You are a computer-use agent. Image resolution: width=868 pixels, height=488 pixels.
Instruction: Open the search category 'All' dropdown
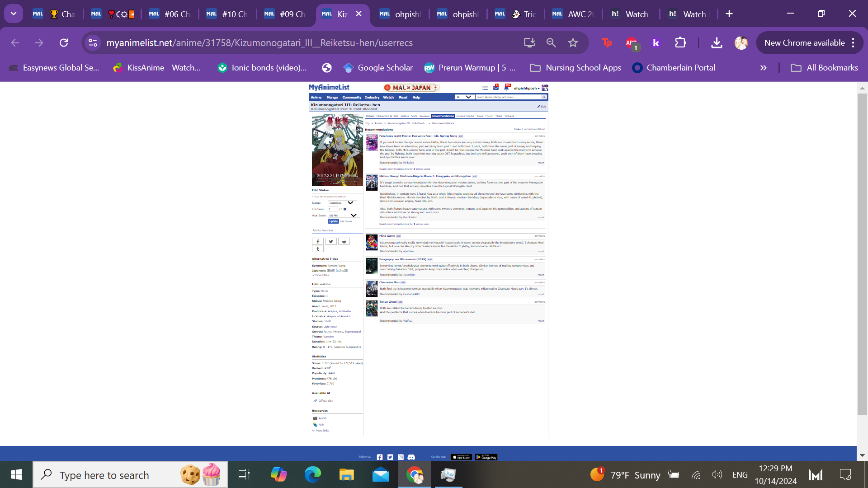pos(464,97)
